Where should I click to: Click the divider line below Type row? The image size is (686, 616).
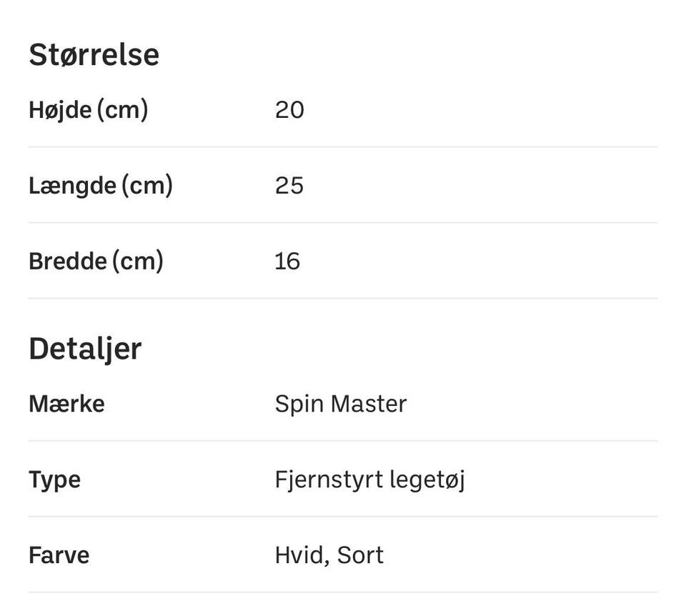click(x=343, y=517)
